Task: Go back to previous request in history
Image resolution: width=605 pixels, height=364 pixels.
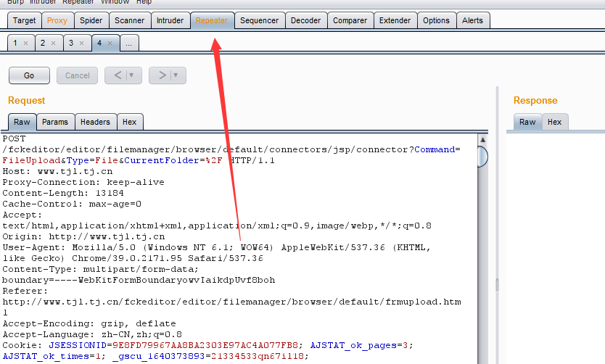Action: tap(118, 75)
